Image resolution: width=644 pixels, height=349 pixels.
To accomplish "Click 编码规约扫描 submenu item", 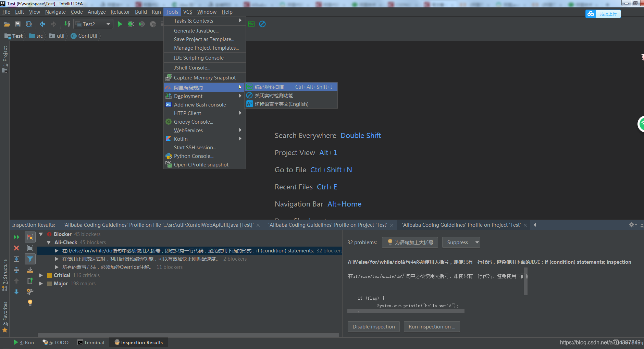I will (291, 87).
